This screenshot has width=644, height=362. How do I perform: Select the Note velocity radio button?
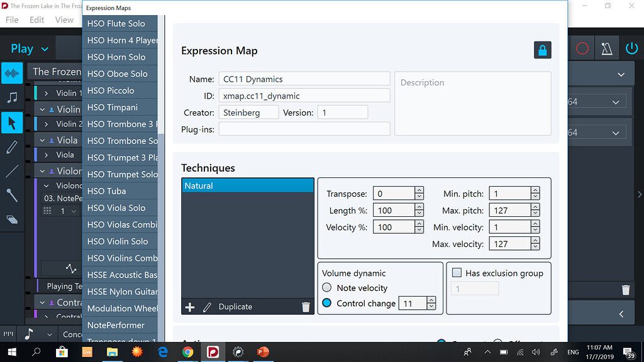[x=328, y=288]
